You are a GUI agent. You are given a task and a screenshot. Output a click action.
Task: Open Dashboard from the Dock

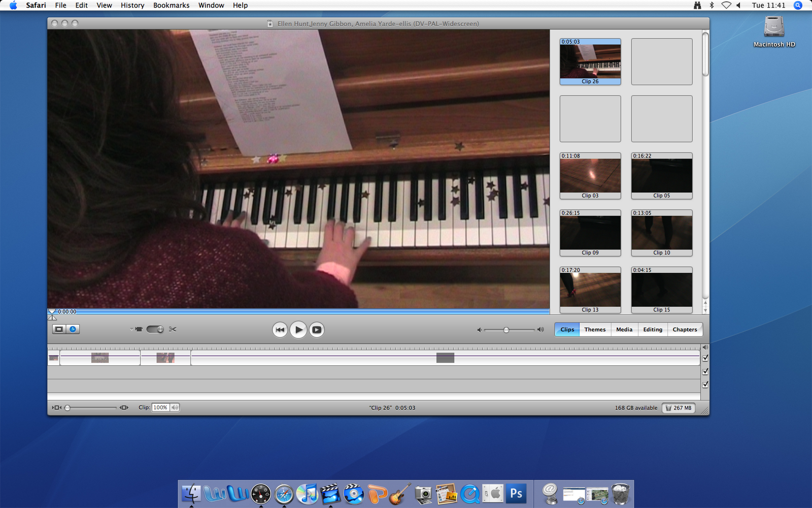point(261,493)
